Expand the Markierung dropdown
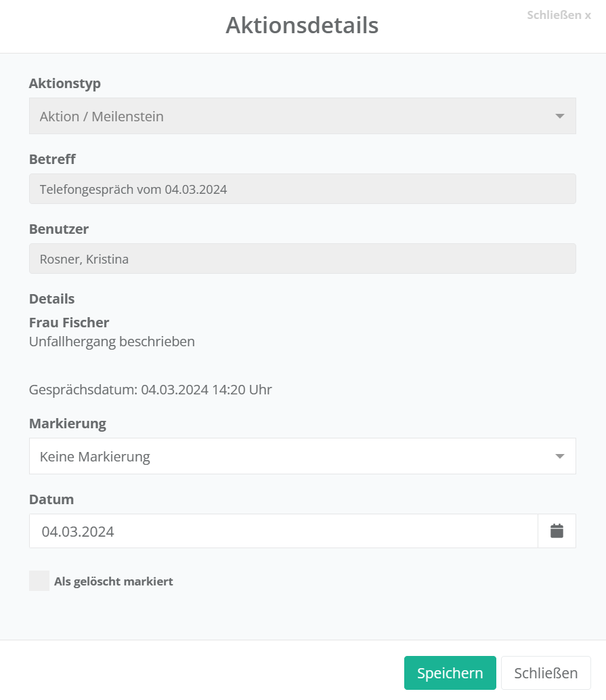 point(302,457)
